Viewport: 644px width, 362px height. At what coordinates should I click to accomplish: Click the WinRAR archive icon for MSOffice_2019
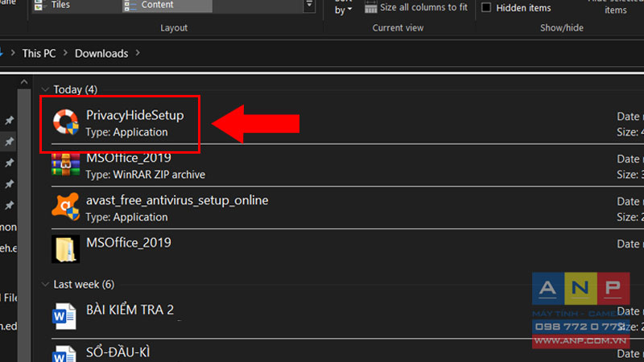tap(66, 164)
